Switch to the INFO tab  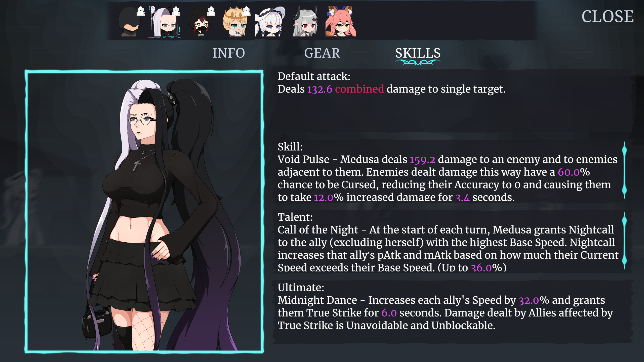coord(228,53)
